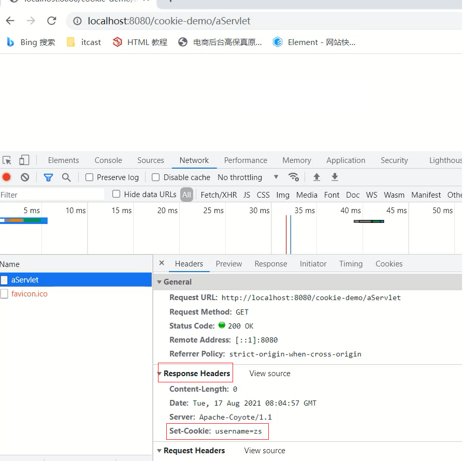This screenshot has height=461, width=476.
Task: Filter requests by Font
Action: [331, 195]
